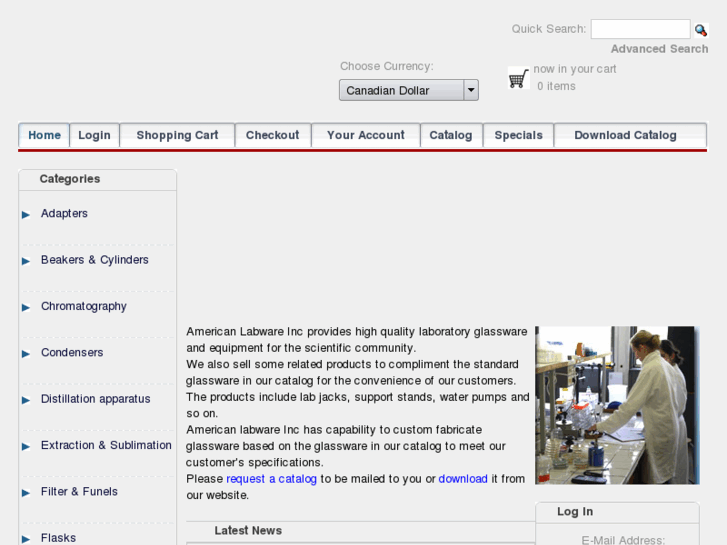Select the Canadian Dollar currency box
The image size is (727, 545).
(409, 90)
